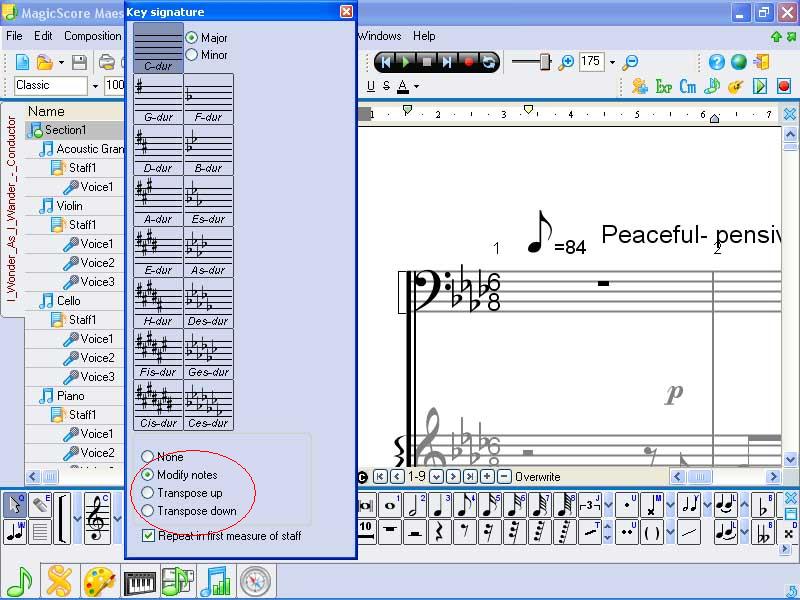
Task: Open the piano keyboard panel icon
Action: click(139, 581)
